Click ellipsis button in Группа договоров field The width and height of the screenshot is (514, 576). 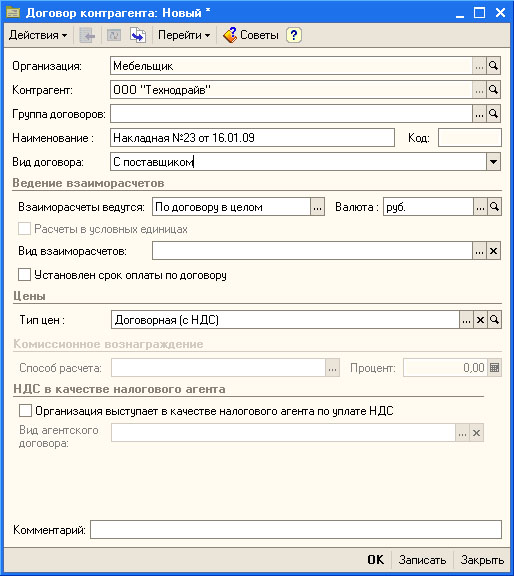479,114
